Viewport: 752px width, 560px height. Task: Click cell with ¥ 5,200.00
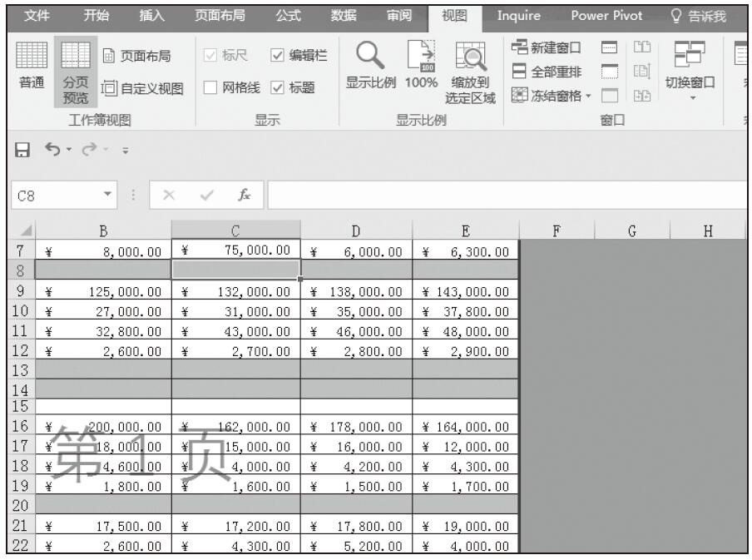click(356, 545)
